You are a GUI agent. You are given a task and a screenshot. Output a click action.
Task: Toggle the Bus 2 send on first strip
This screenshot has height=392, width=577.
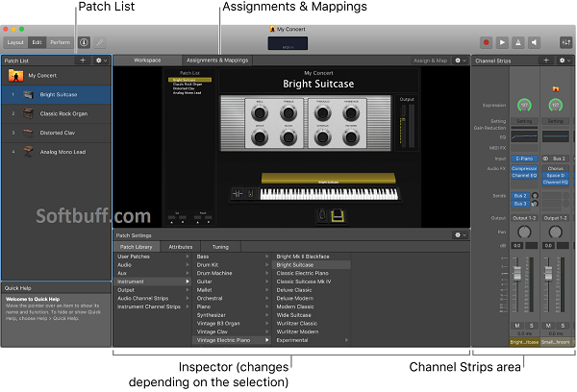[520, 196]
